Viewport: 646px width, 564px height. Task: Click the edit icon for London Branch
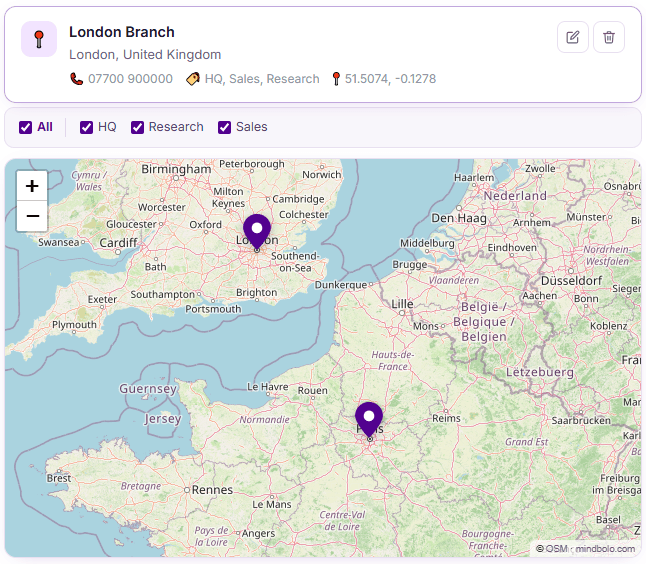click(x=573, y=37)
